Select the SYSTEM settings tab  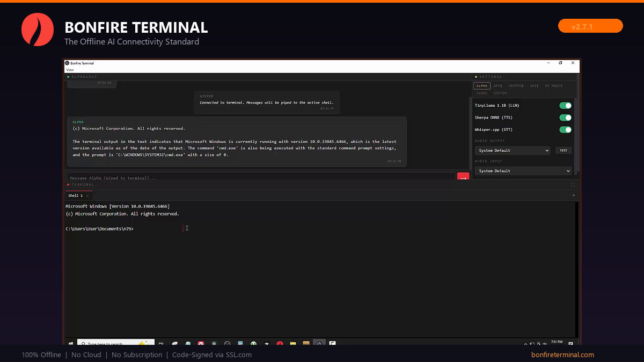pyautogui.click(x=500, y=93)
